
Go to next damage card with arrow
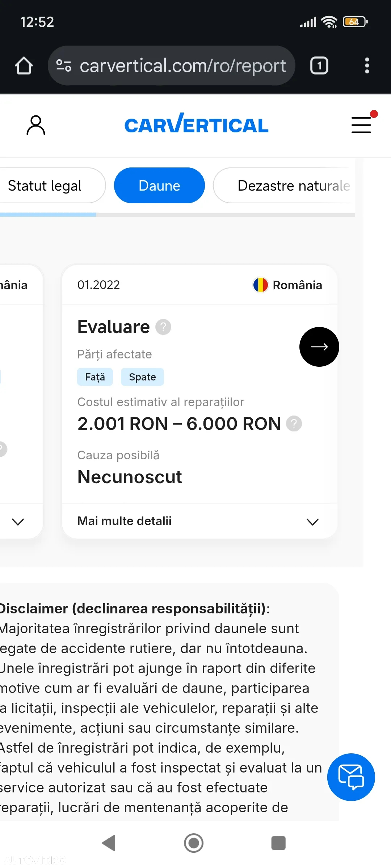point(319,347)
